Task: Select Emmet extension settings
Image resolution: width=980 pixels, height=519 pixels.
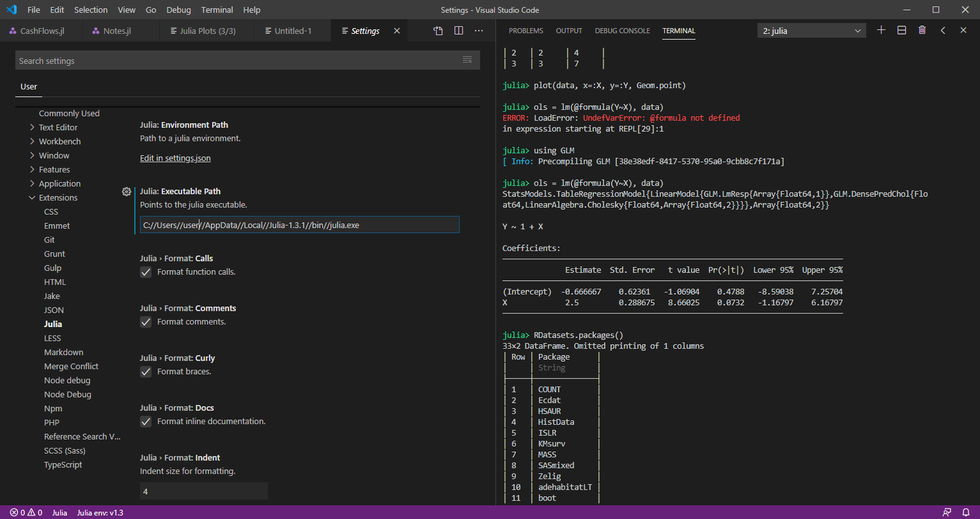Action: pyautogui.click(x=57, y=226)
